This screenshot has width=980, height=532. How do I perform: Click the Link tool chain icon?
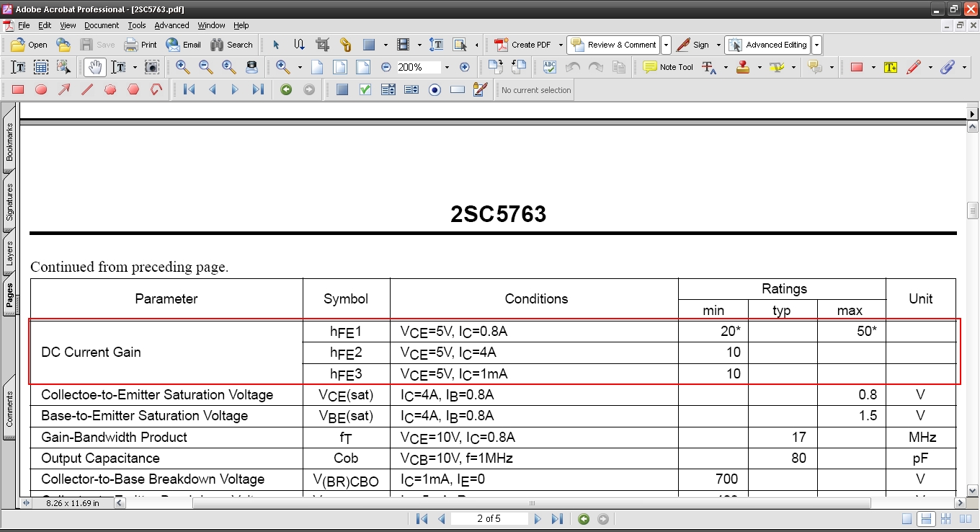point(346,45)
